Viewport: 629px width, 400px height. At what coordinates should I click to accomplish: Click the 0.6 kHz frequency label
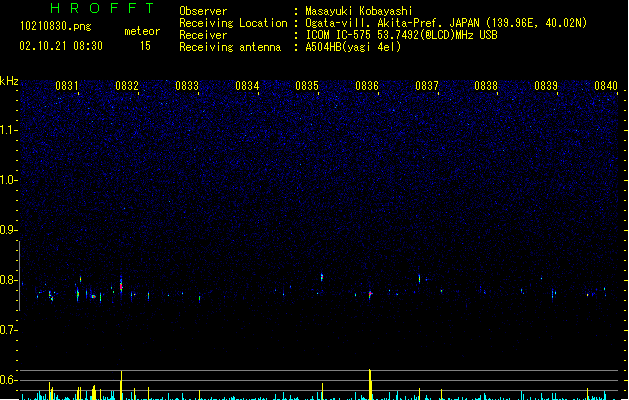click(x=8, y=380)
